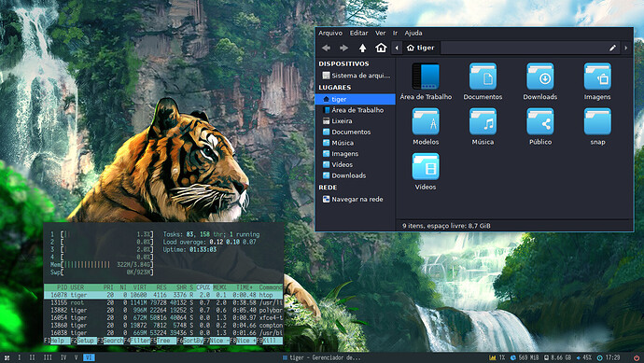Sort htop by the PID column header

tap(62, 287)
